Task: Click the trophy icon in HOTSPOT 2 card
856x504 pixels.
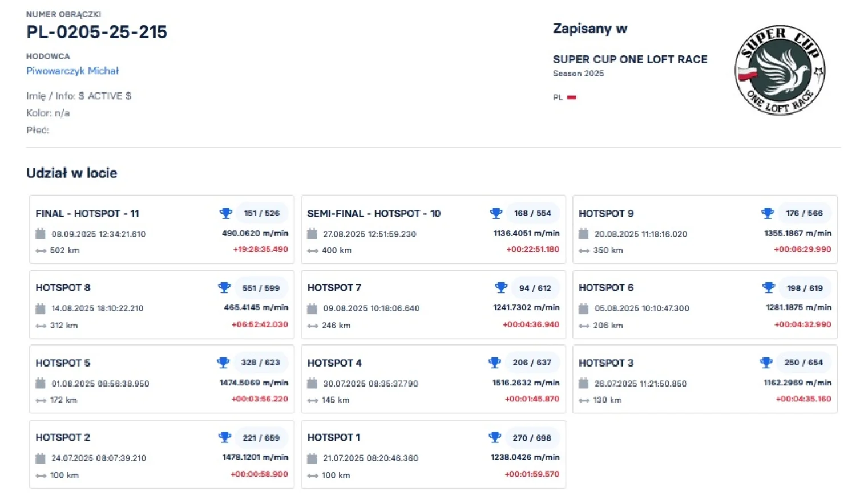Action: (225, 437)
